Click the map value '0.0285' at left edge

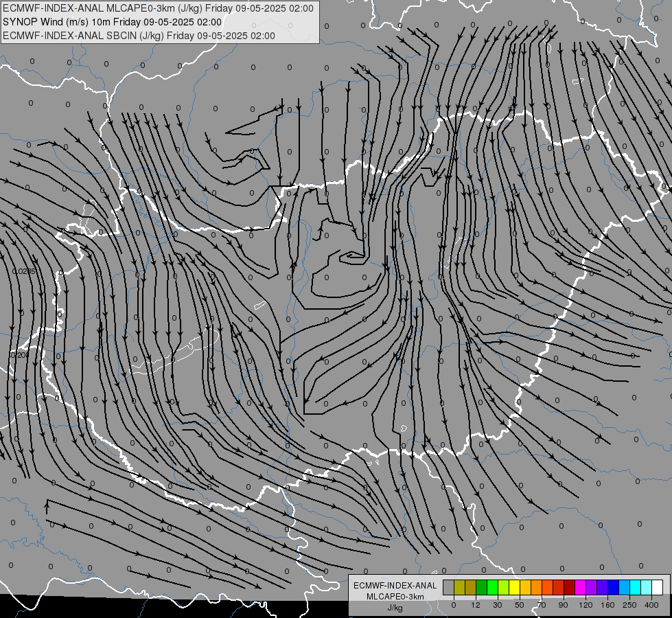click(x=25, y=271)
